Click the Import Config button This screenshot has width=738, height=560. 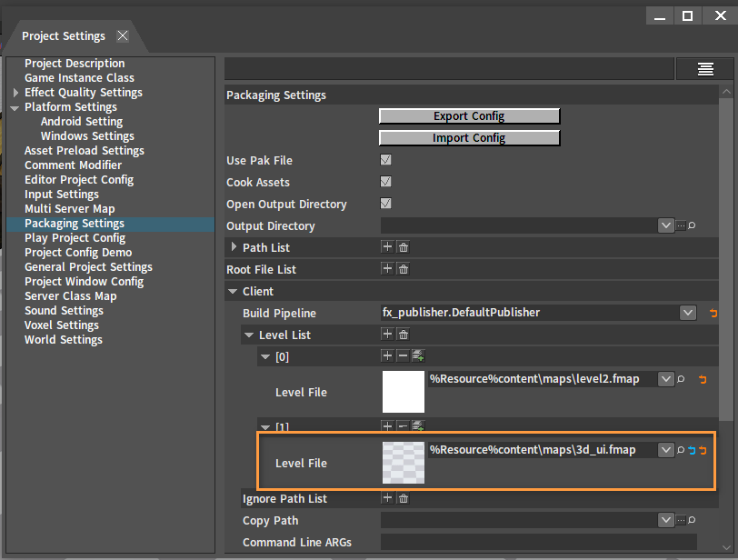tap(469, 137)
